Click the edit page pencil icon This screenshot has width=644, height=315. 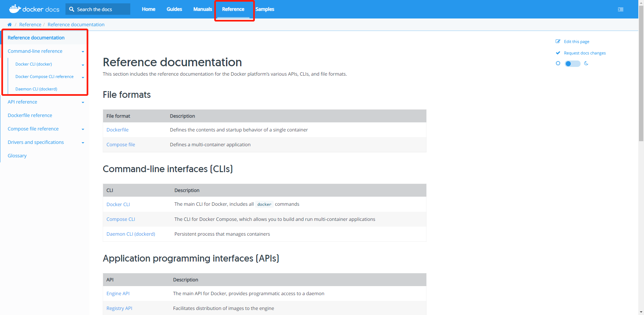558,41
